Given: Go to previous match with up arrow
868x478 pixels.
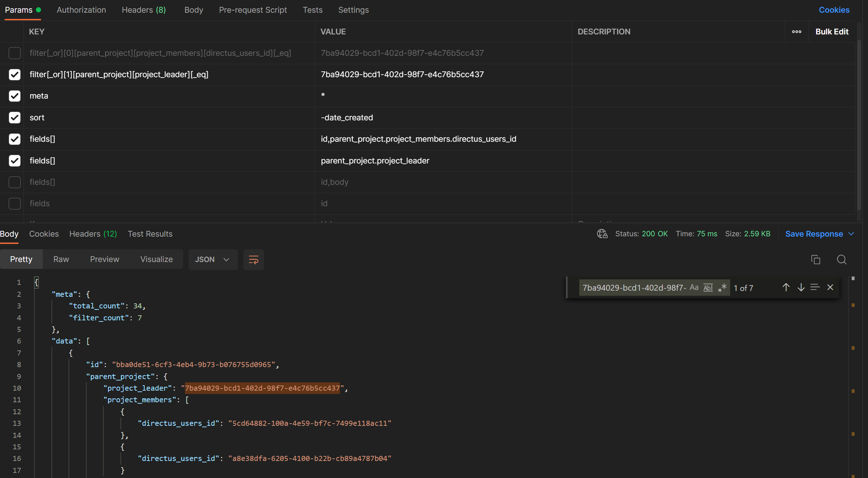Looking at the screenshot, I should tap(786, 287).
